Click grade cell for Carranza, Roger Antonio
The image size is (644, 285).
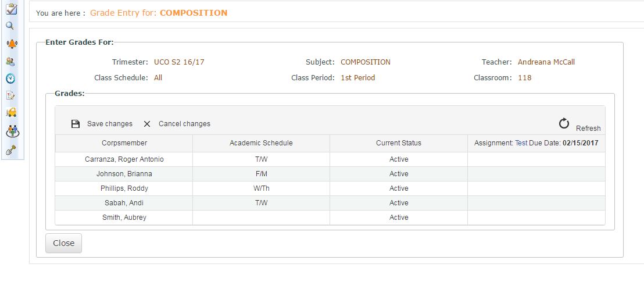536,159
